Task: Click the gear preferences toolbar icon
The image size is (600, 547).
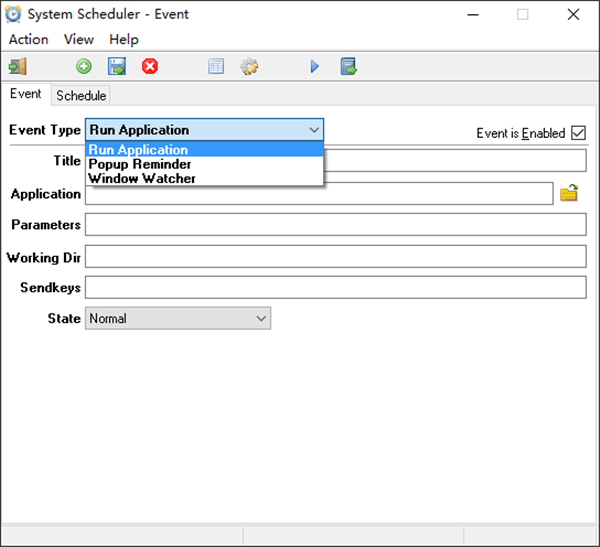Action: (x=249, y=66)
